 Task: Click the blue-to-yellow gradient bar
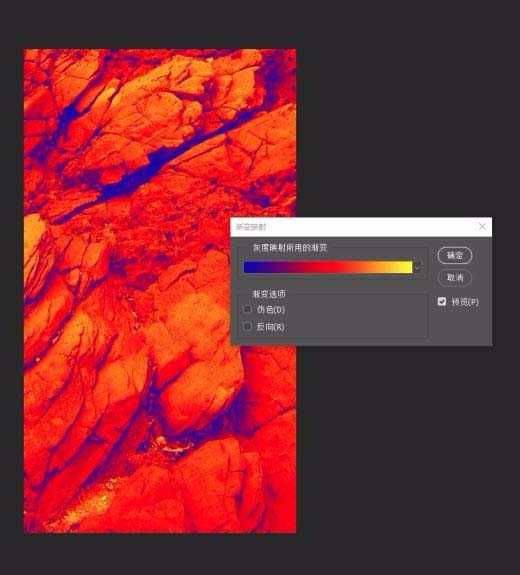point(328,267)
